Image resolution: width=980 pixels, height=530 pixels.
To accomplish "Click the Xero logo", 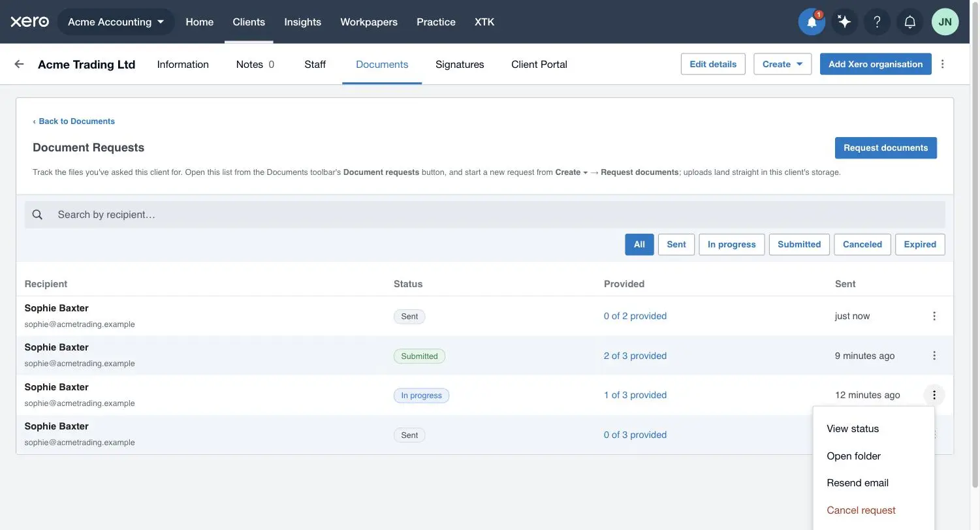I will click(29, 22).
